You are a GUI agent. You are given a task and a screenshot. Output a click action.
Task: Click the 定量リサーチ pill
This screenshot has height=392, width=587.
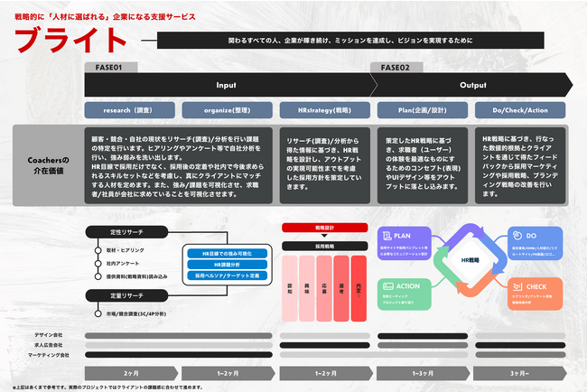pos(126,295)
